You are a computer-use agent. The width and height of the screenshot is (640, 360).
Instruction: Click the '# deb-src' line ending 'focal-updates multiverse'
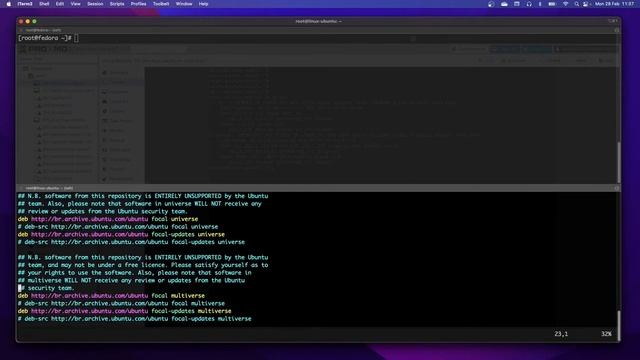click(135, 319)
